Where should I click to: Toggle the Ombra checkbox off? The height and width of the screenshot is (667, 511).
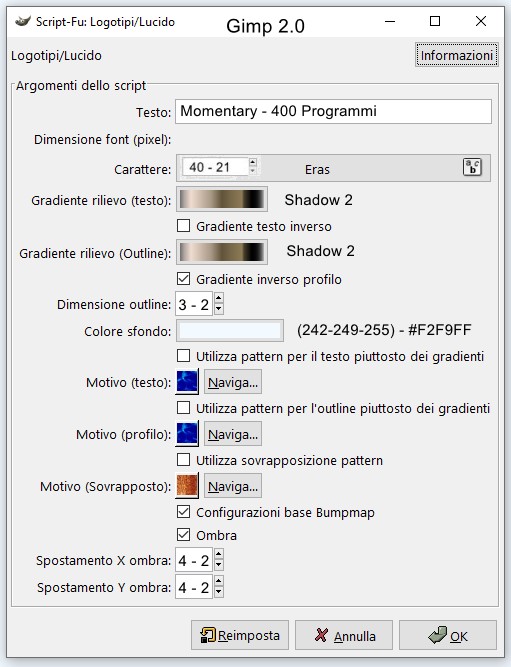183,534
